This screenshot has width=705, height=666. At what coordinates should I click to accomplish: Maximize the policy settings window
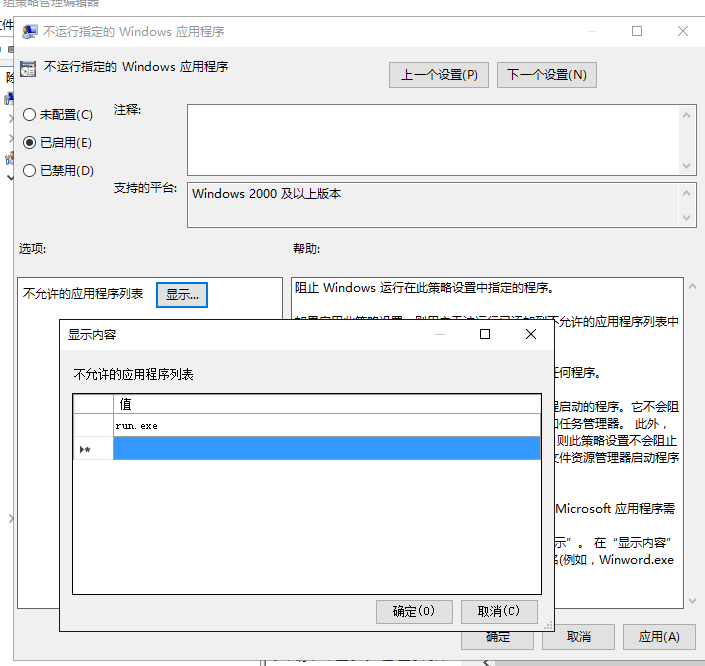tap(637, 31)
